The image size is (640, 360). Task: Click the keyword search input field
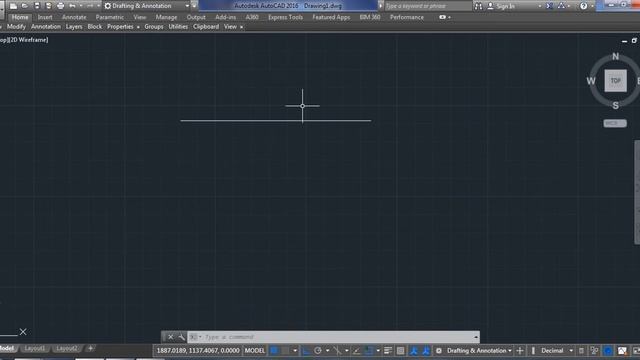click(x=427, y=6)
